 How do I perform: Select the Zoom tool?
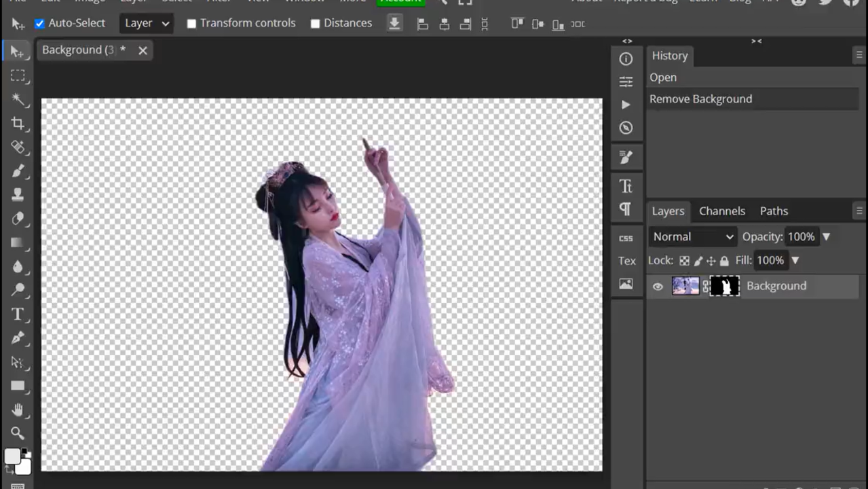point(18,433)
